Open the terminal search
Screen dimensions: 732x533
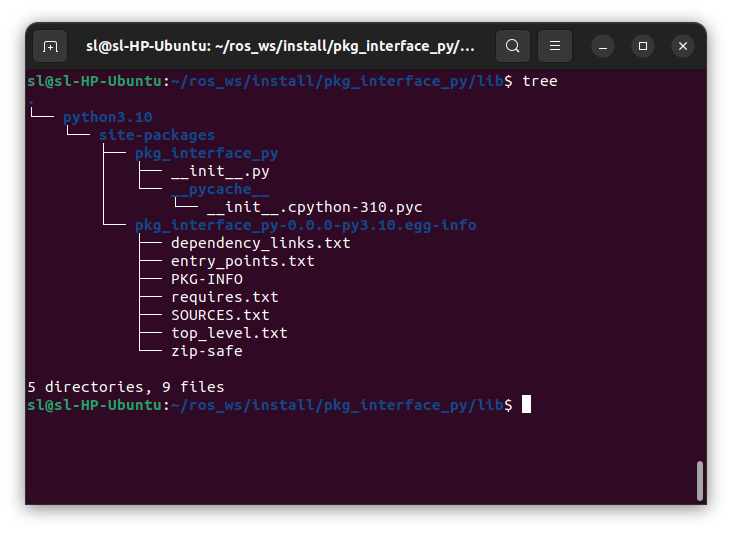click(513, 46)
